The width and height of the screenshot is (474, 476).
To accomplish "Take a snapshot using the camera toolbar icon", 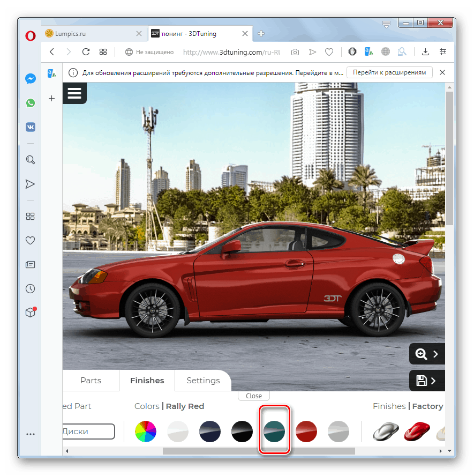I will pos(295,51).
